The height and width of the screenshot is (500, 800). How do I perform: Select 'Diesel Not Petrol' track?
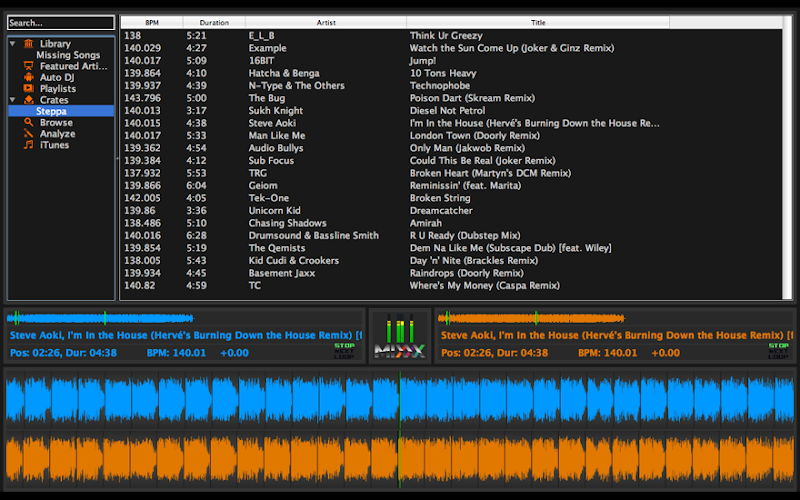tap(447, 111)
